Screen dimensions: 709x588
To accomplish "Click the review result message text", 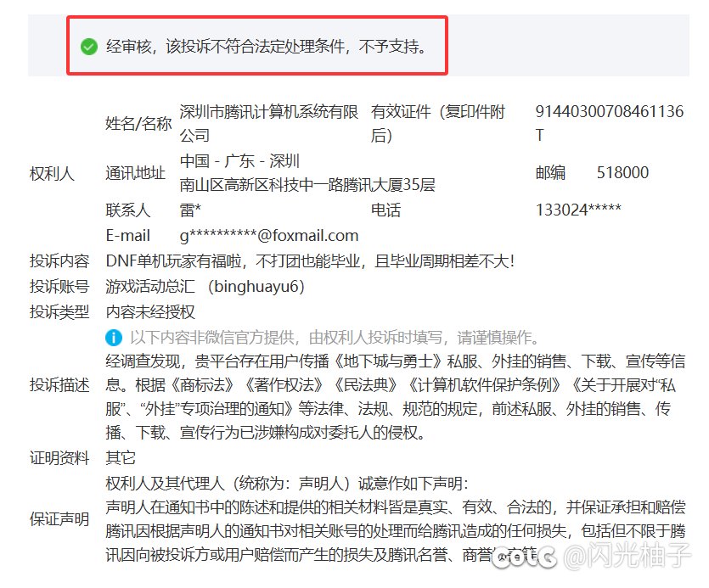I will (x=266, y=47).
